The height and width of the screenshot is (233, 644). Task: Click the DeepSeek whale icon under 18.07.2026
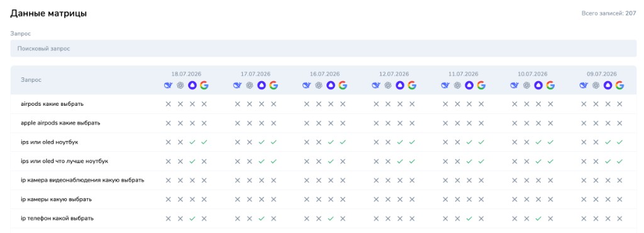tap(168, 86)
